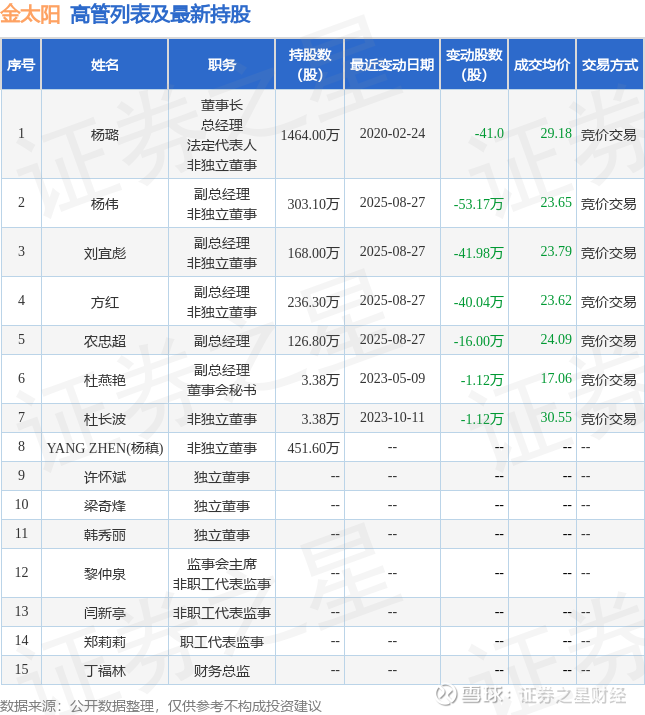Click the 姓名 column header

[104, 65]
